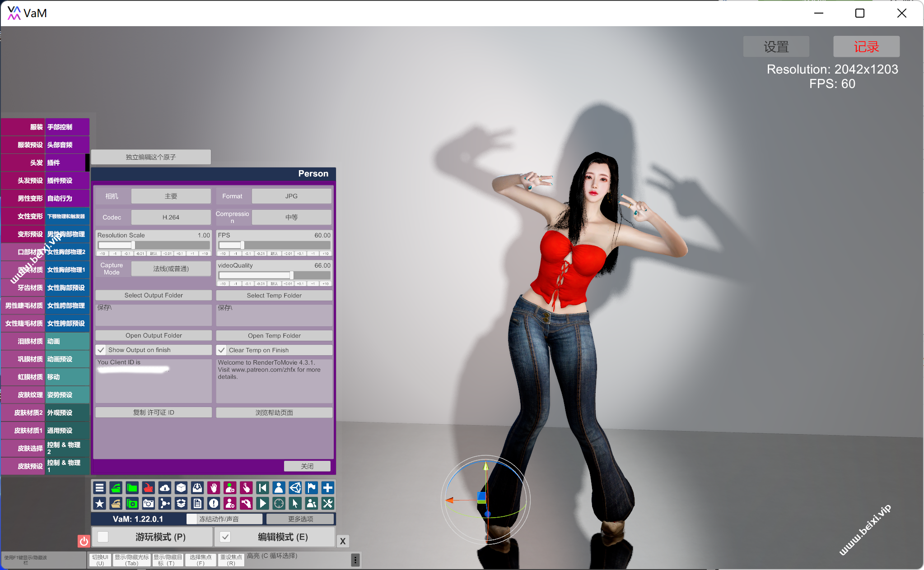This screenshot has height=570, width=924.
Task: Open the 姿势预设 sidebar tab
Action: point(67,395)
